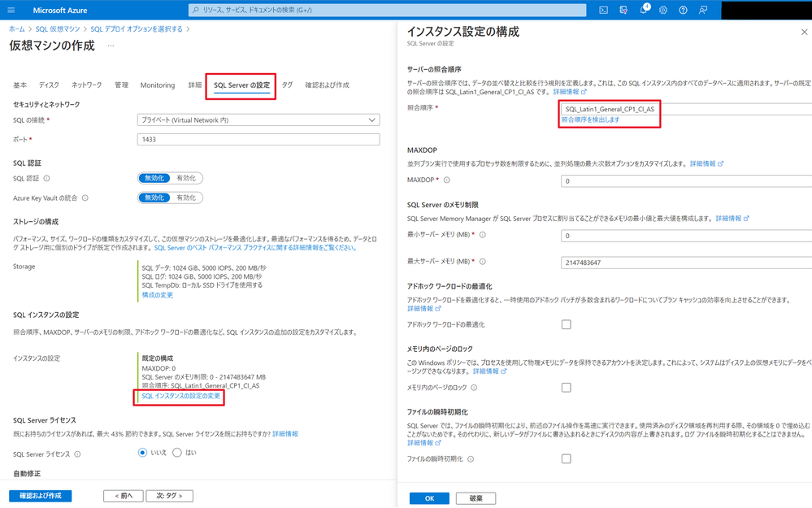This screenshot has height=508, width=812.
Task: Click the 最大サーバー メモリ (MB) field
Action: 686,263
